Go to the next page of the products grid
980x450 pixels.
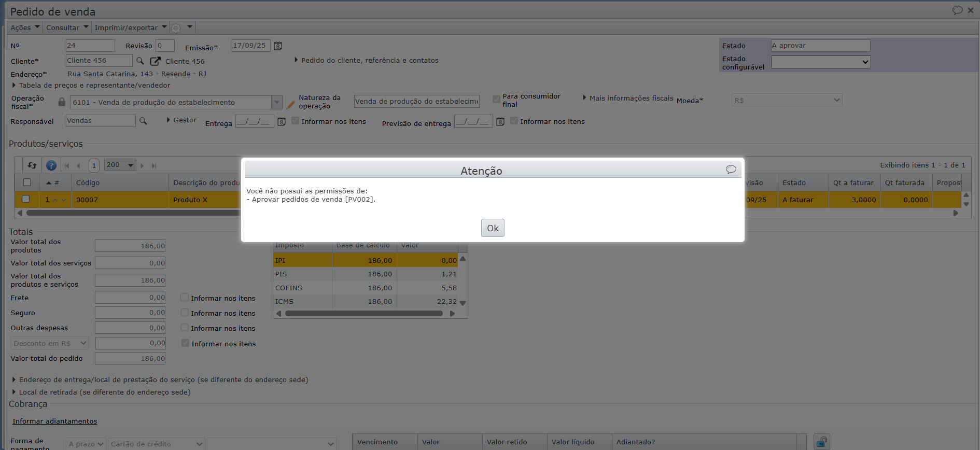(x=142, y=166)
